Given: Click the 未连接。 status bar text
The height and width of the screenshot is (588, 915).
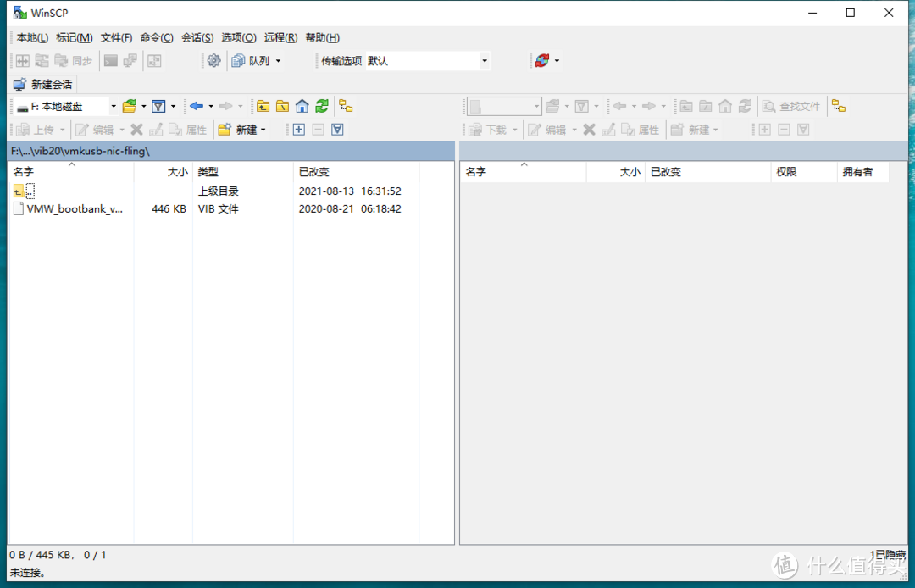Looking at the screenshot, I should point(27,573).
